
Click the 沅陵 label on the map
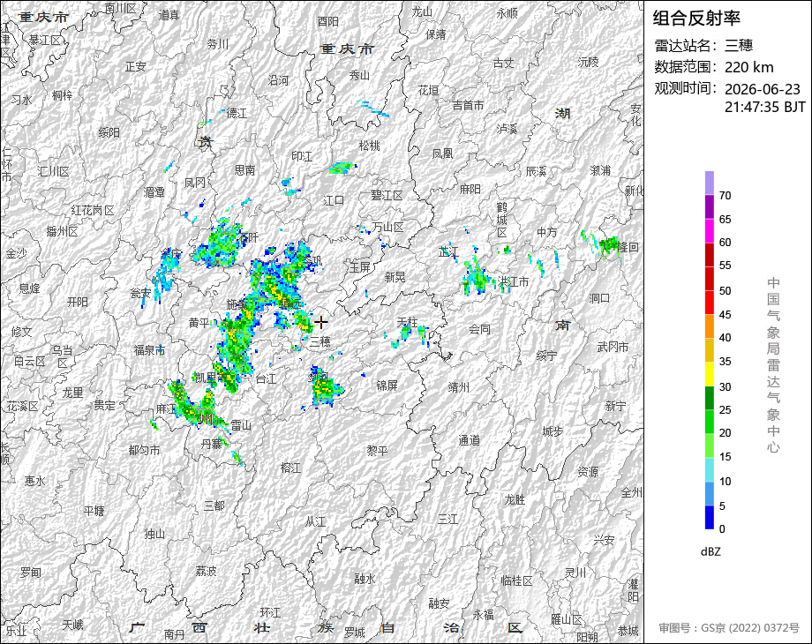[x=589, y=62]
